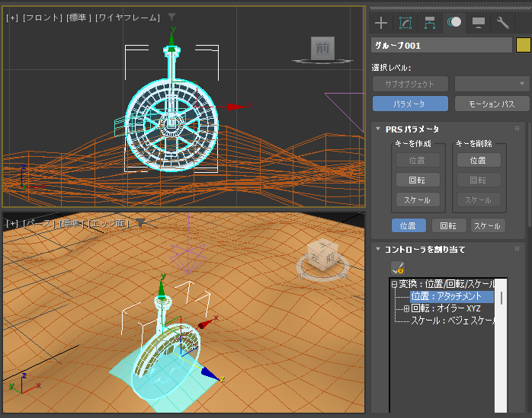Select スケール : ベジェ スケール tree row
Screen dimensions: 532x418
coord(453,321)
